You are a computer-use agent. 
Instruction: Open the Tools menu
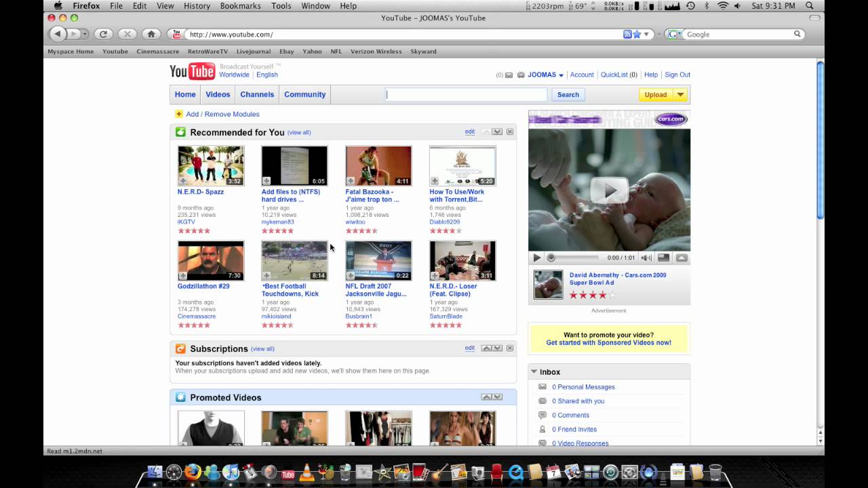pyautogui.click(x=281, y=5)
